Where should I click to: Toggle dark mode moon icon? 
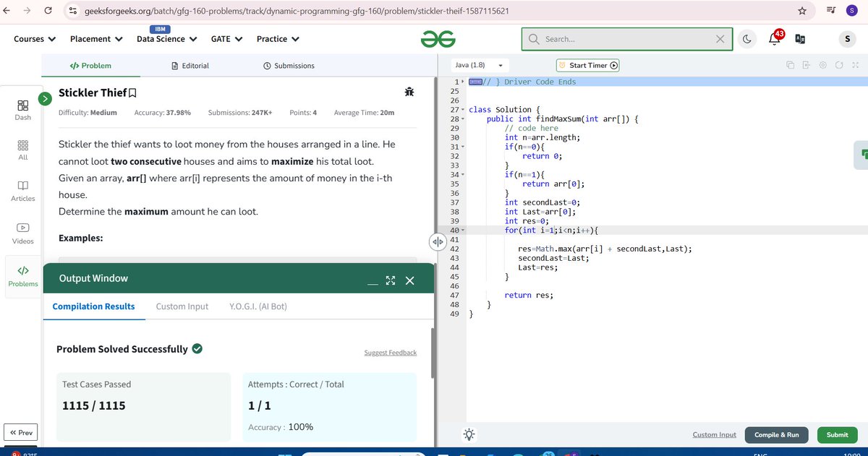(746, 39)
